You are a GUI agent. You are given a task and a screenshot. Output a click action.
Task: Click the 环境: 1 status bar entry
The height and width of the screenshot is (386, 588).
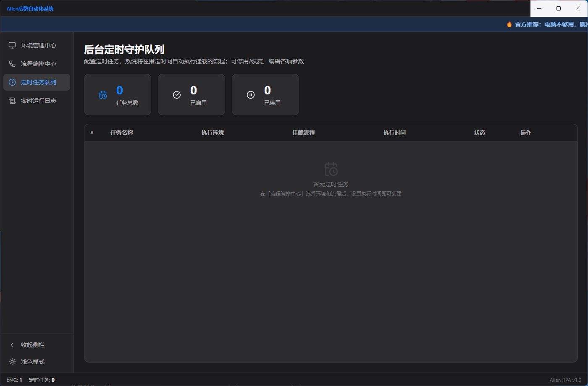point(14,380)
